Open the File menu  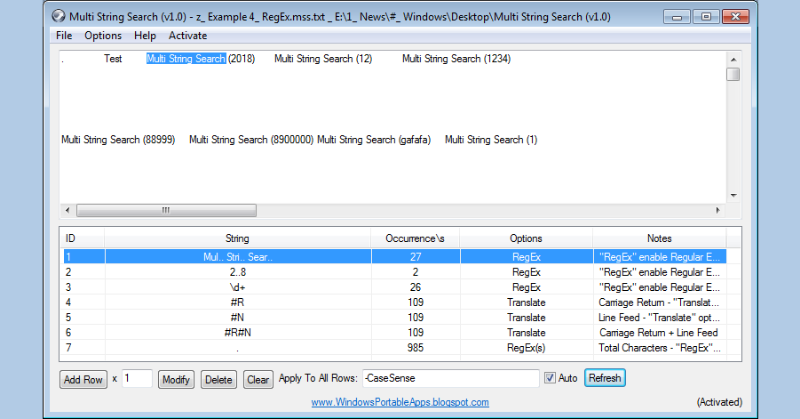(x=64, y=36)
